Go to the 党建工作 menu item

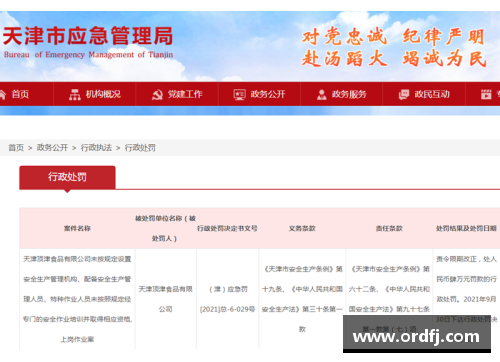(x=185, y=94)
